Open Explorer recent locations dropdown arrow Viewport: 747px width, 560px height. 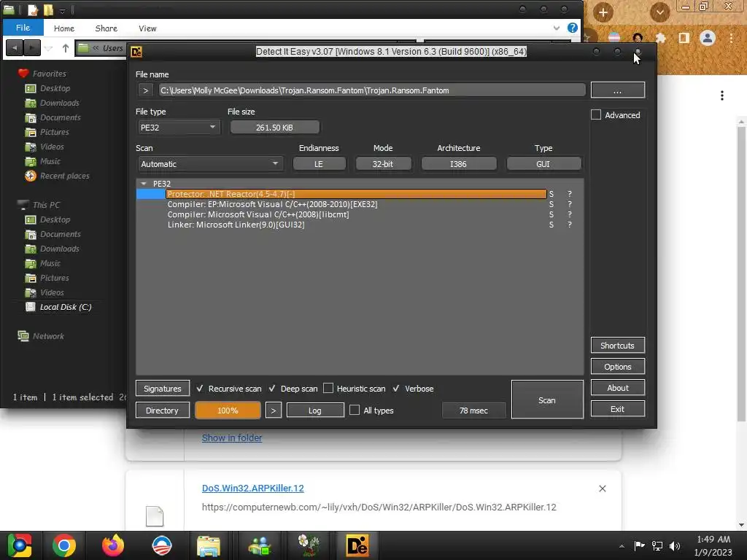(48, 48)
